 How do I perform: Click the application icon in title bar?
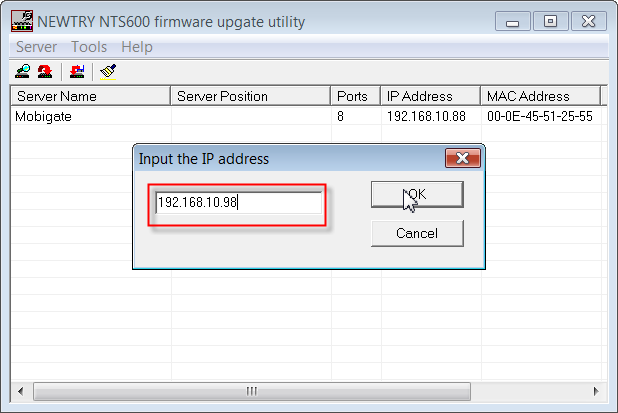click(x=21, y=21)
